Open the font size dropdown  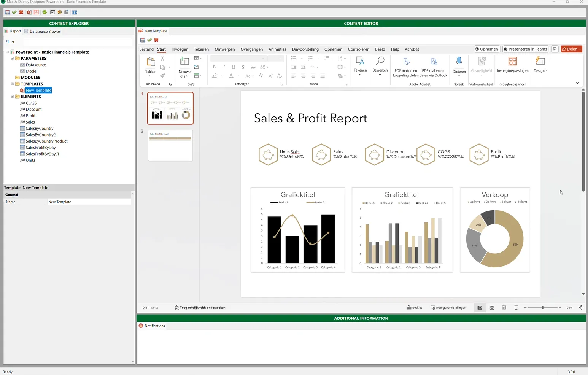(x=280, y=59)
